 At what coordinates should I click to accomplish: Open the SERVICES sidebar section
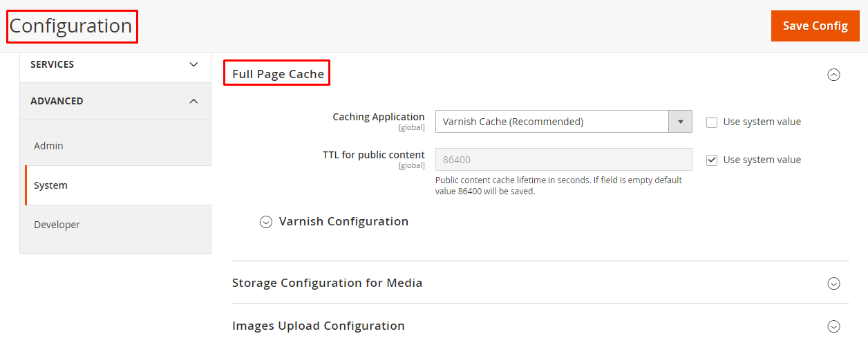(53, 64)
